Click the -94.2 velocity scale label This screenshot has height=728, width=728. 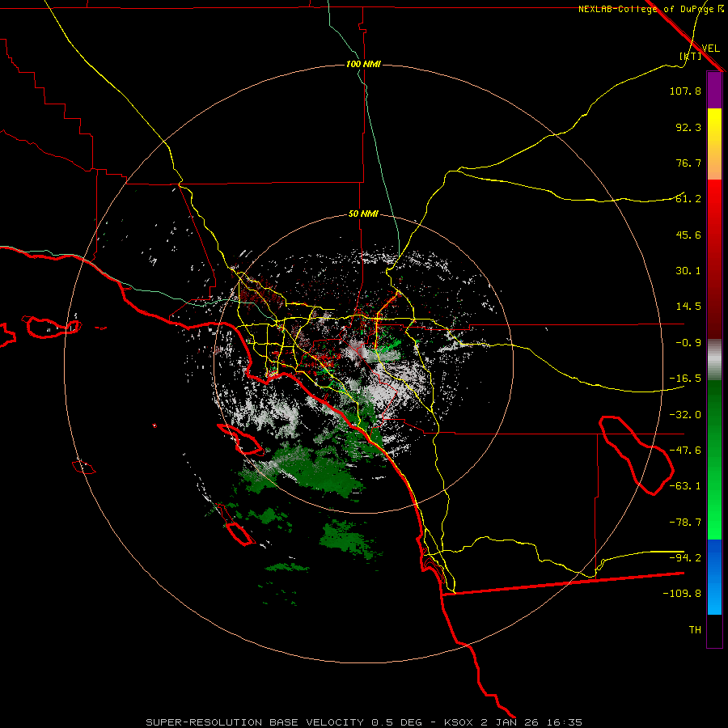(685, 558)
